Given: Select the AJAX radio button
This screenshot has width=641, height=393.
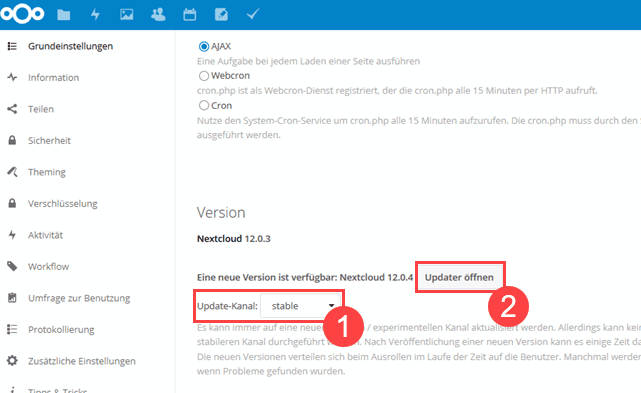Looking at the screenshot, I should click(x=204, y=47).
